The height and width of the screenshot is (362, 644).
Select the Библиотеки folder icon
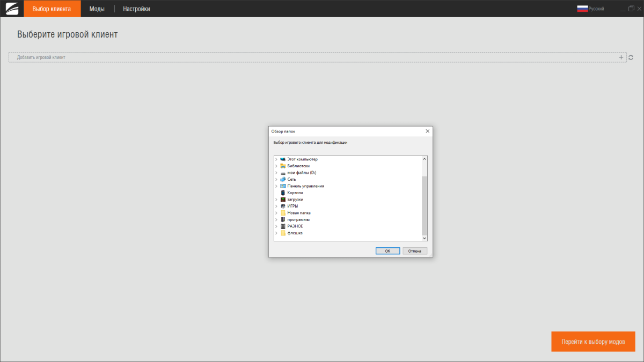[283, 166]
